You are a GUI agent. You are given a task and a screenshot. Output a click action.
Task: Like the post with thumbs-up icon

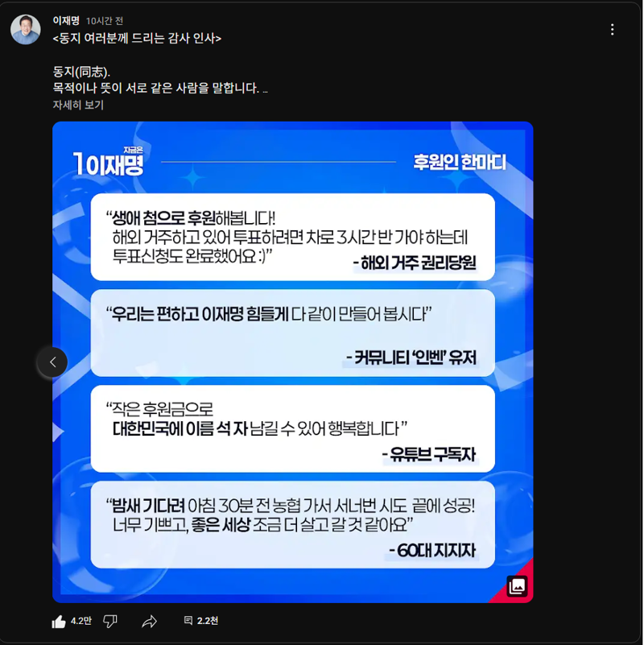click(x=59, y=622)
